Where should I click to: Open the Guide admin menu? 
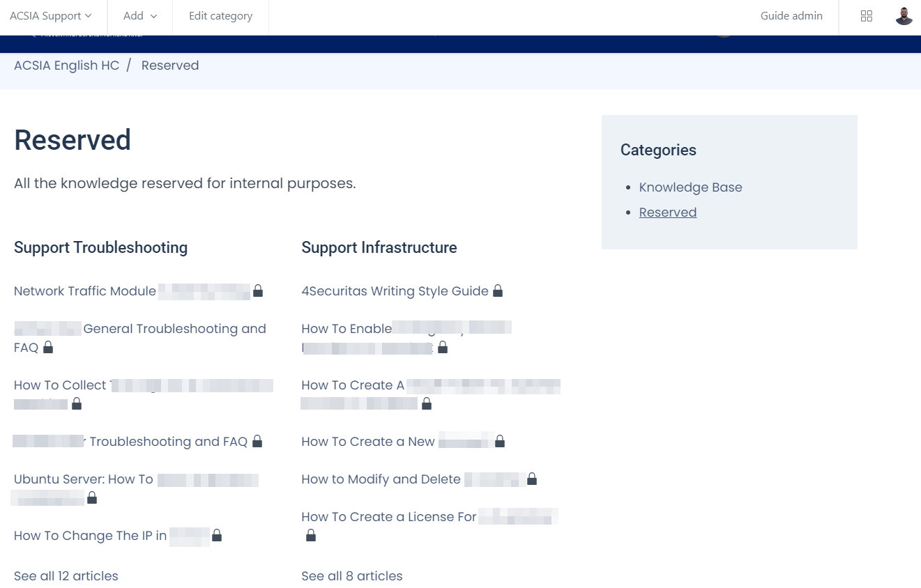tap(791, 16)
